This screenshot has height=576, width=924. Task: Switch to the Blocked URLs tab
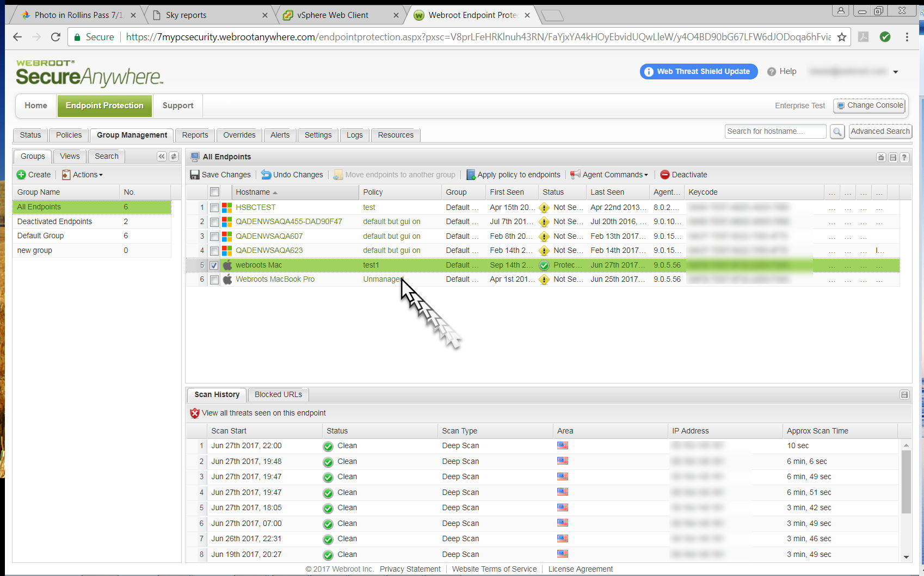coord(278,394)
